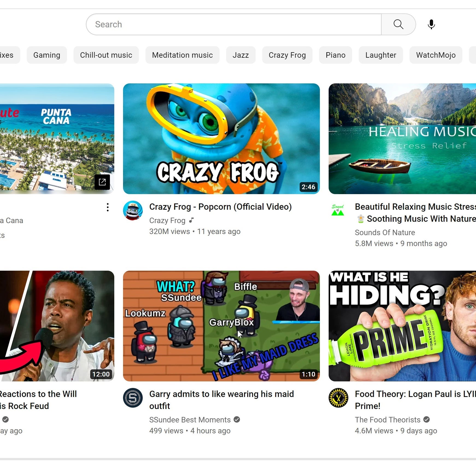
Task: Open the Crazy Frog - Popcorn video title link
Action: click(220, 207)
